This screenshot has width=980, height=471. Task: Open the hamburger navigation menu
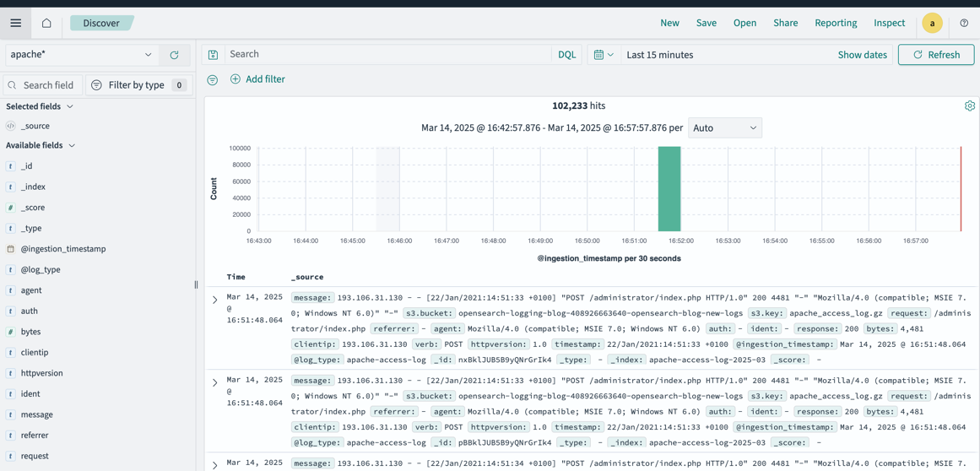click(x=16, y=23)
